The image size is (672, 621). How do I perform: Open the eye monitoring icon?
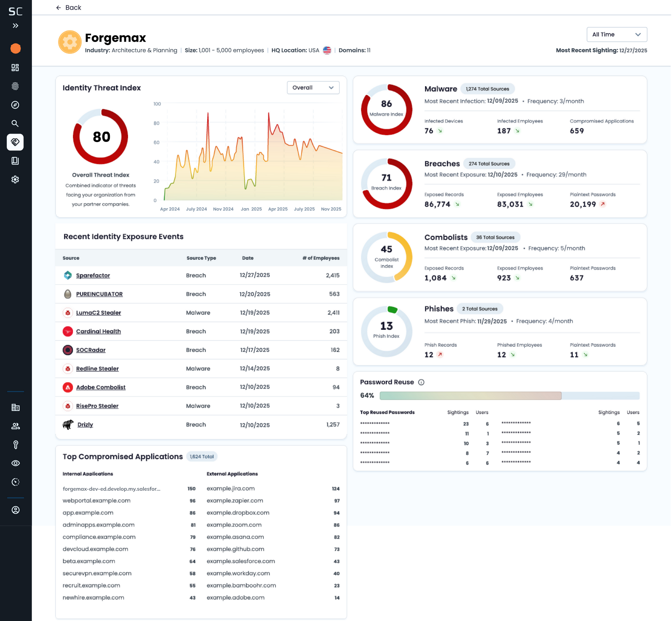point(15,463)
